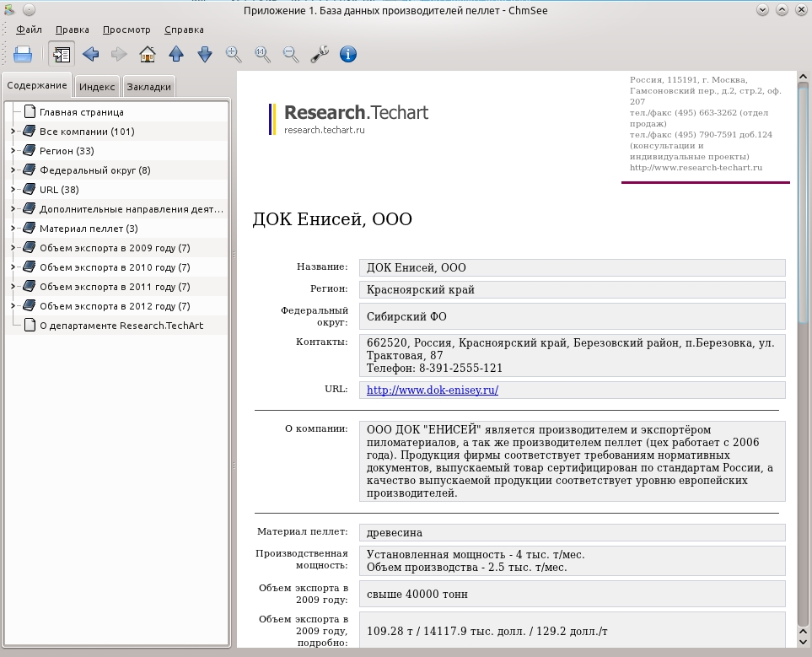
Task: Click the scrollbar up arrow at top
Action: (804, 77)
